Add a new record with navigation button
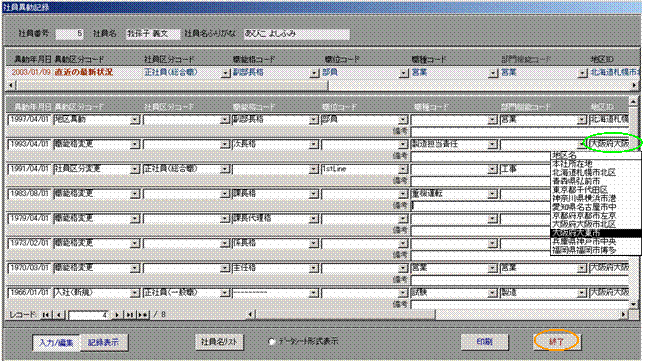 click(x=143, y=315)
